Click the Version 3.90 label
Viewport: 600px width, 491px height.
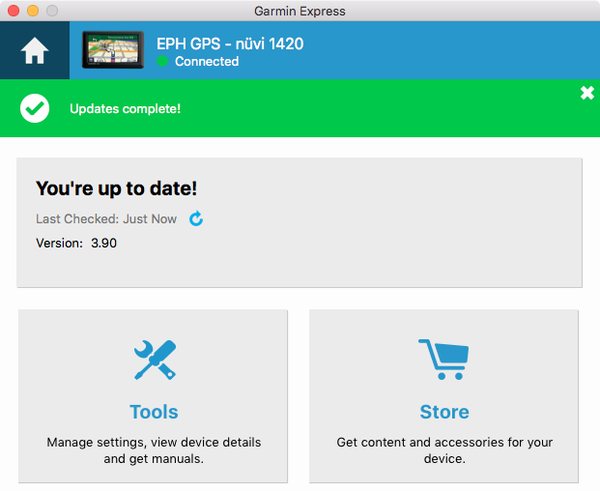coord(76,243)
